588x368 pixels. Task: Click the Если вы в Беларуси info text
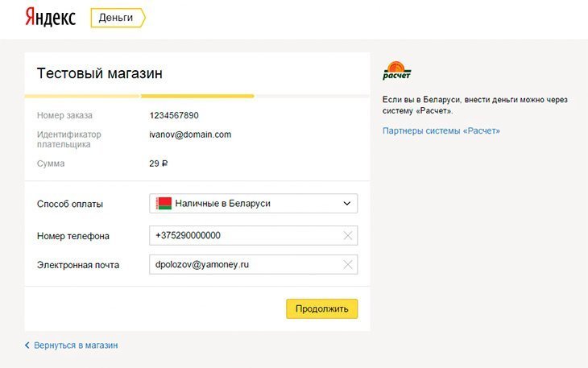point(474,105)
